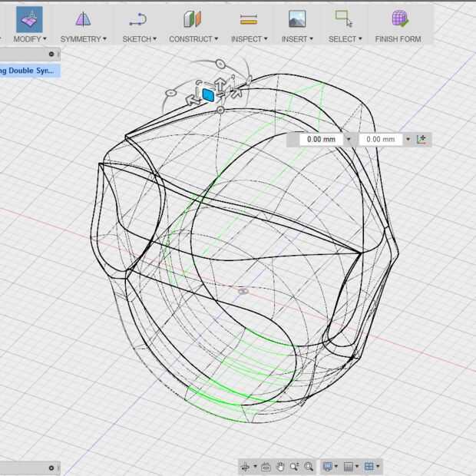Click the blue planar manipulator square
The height and width of the screenshot is (476, 476).
click(x=208, y=95)
